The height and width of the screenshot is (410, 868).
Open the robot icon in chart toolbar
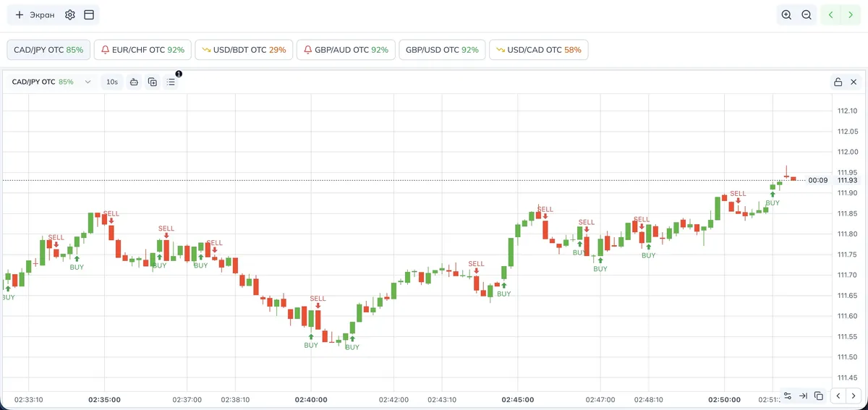pos(134,82)
